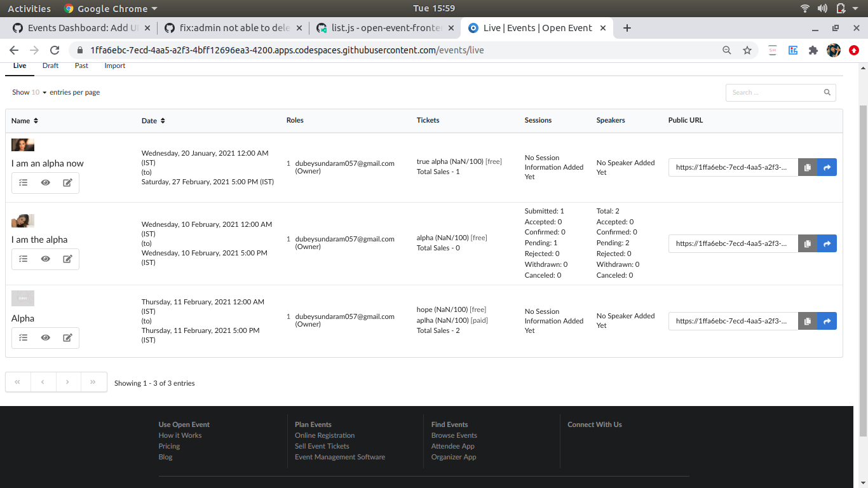Click the edit pencil icon for 'I am the alpha'
The image size is (868, 488).
(x=67, y=259)
